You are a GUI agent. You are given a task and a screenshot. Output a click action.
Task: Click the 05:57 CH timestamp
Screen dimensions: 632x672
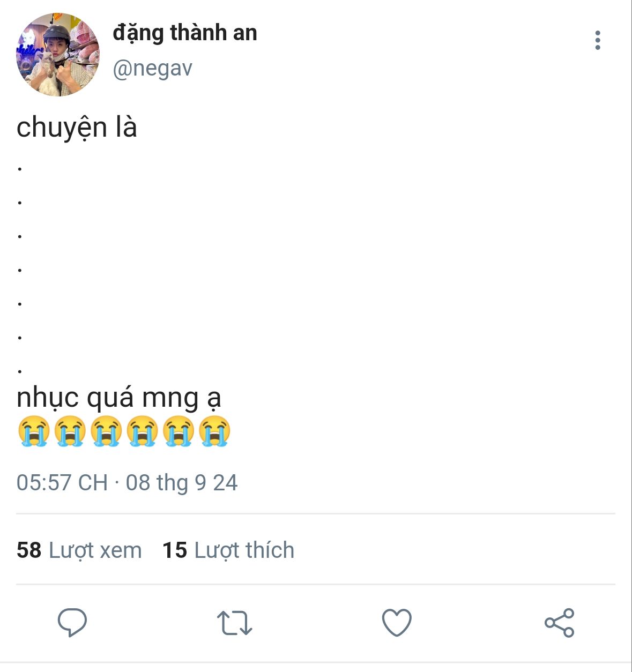pyautogui.click(x=62, y=483)
